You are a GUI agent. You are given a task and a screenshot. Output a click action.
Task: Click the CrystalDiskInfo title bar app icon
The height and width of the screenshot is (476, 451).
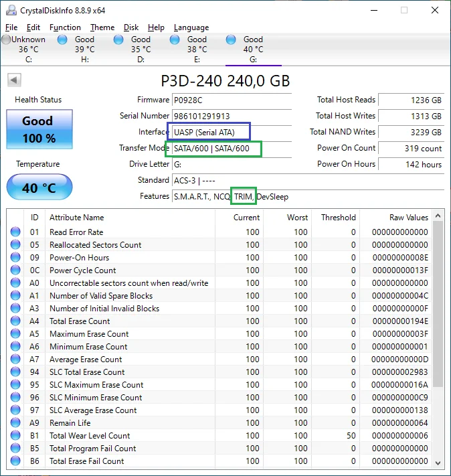point(11,10)
